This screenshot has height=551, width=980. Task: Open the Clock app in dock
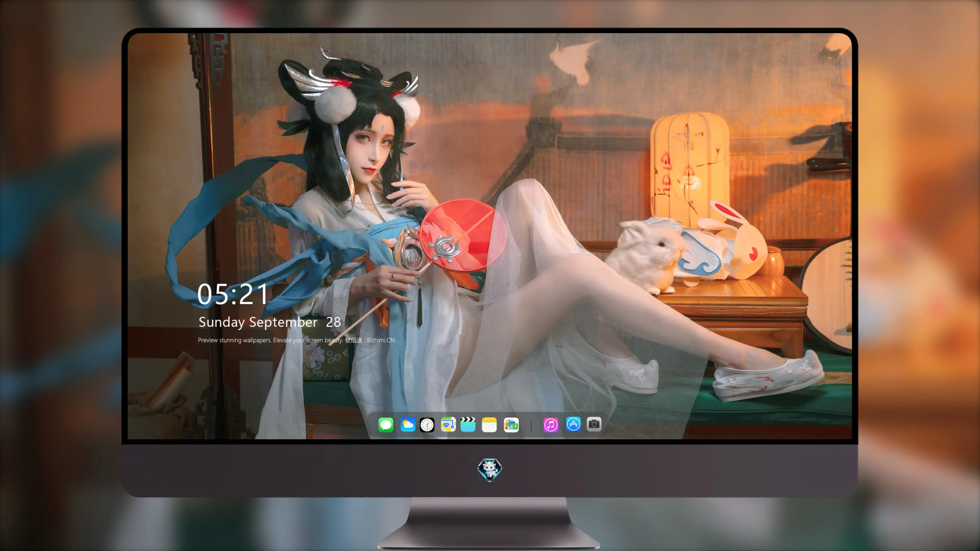pos(427,425)
